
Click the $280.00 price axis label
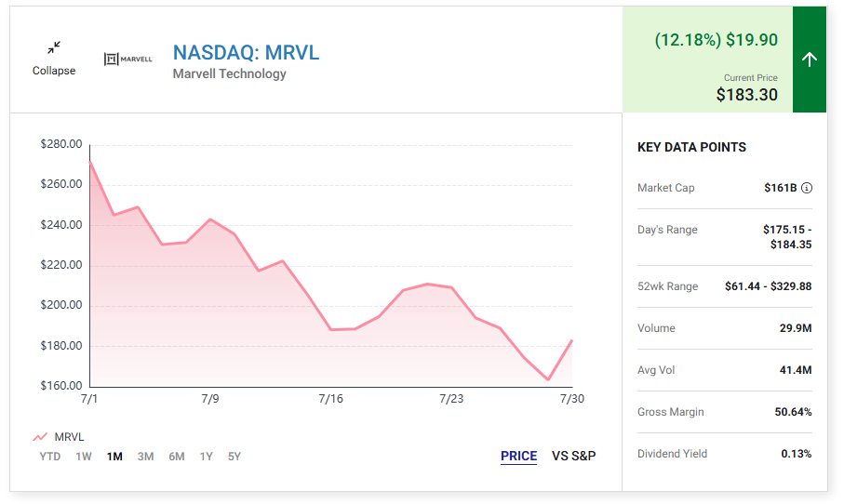pos(61,143)
